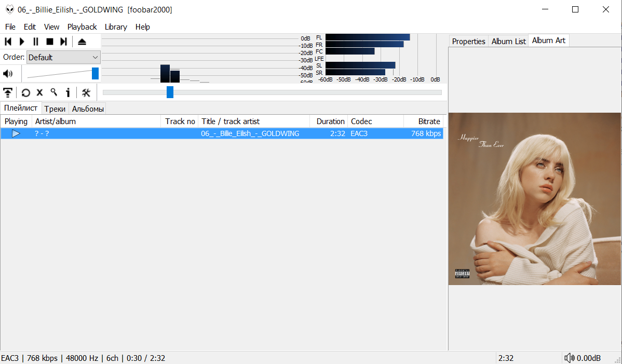Image resolution: width=622 pixels, height=364 pixels.
Task: Mute audio via toolbar speaker icon
Action: click(x=8, y=74)
